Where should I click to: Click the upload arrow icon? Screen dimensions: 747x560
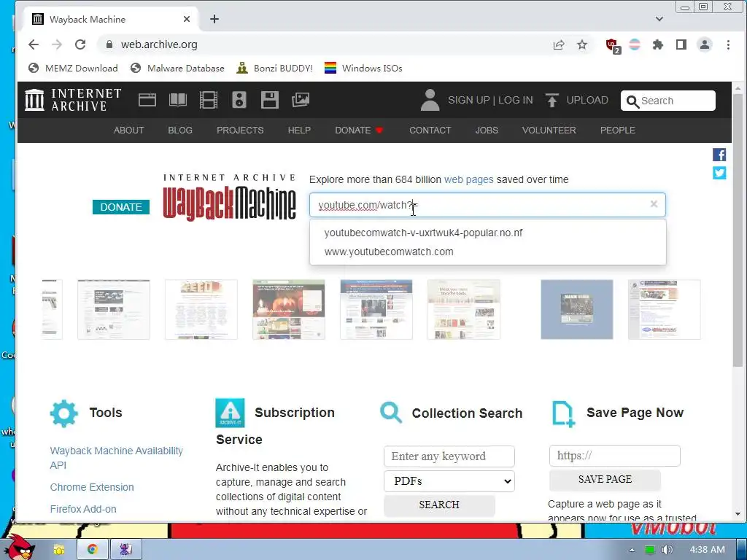[x=551, y=100]
